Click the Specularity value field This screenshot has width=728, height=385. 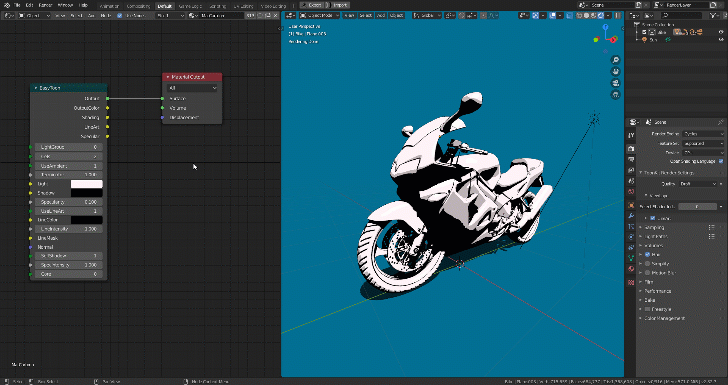(68, 202)
